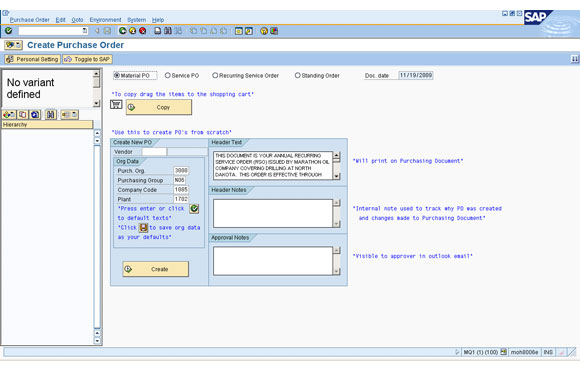The height and width of the screenshot is (371, 580).
Task: Click the variant box scroll down arrow
Action: pyautogui.click(x=96, y=103)
